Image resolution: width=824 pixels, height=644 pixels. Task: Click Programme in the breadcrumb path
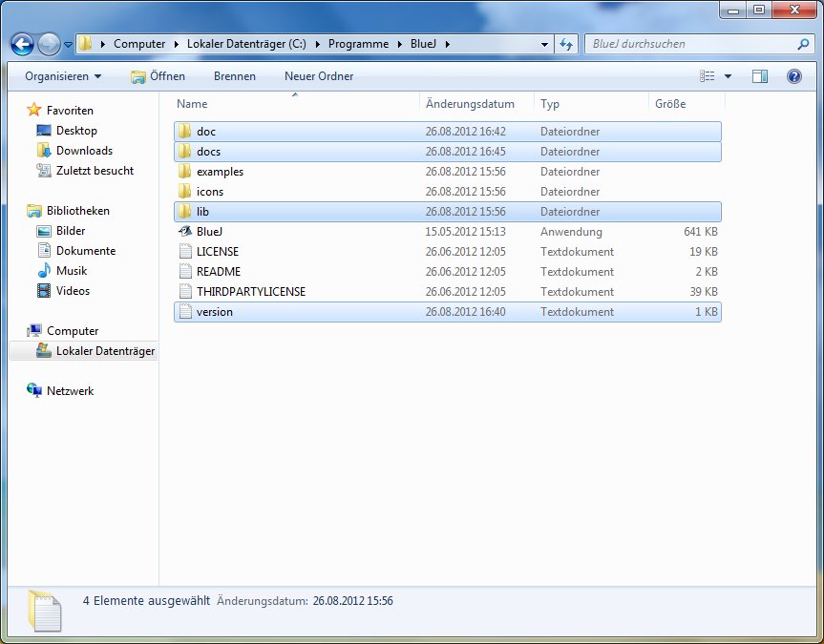[358, 44]
